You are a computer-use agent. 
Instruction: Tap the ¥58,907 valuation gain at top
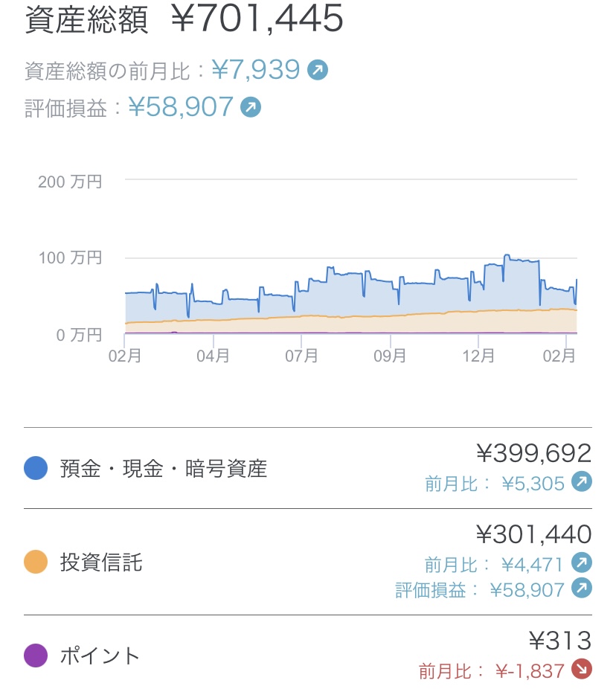tap(181, 107)
